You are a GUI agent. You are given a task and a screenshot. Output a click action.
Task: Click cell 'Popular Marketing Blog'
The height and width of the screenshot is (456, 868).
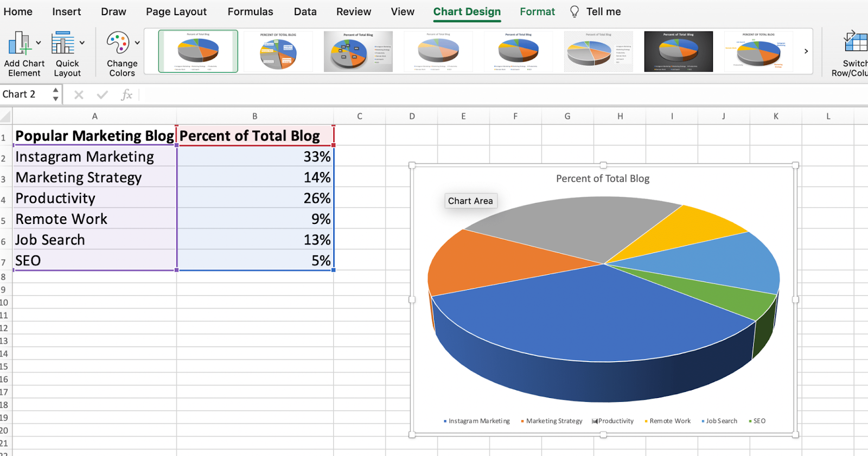[x=94, y=136]
